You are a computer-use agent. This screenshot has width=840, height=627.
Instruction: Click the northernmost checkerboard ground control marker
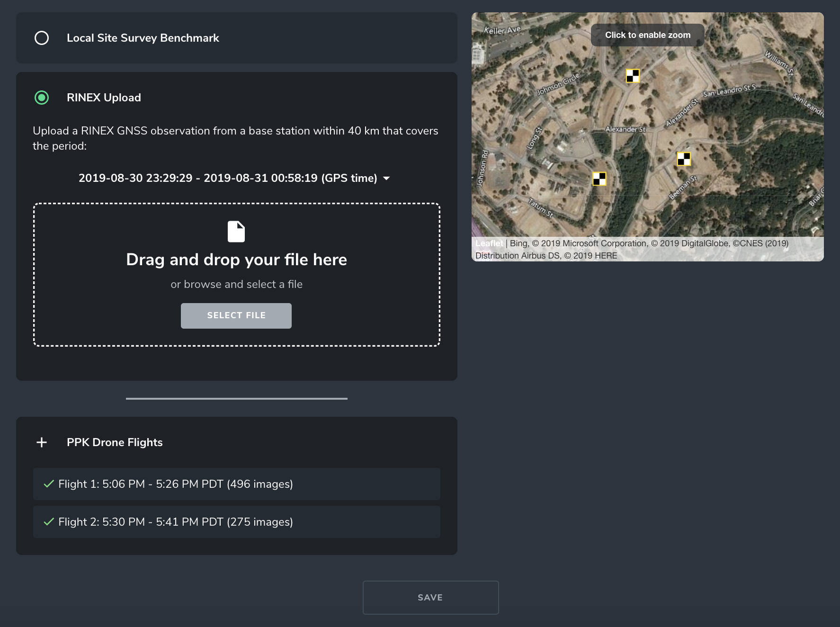(633, 76)
